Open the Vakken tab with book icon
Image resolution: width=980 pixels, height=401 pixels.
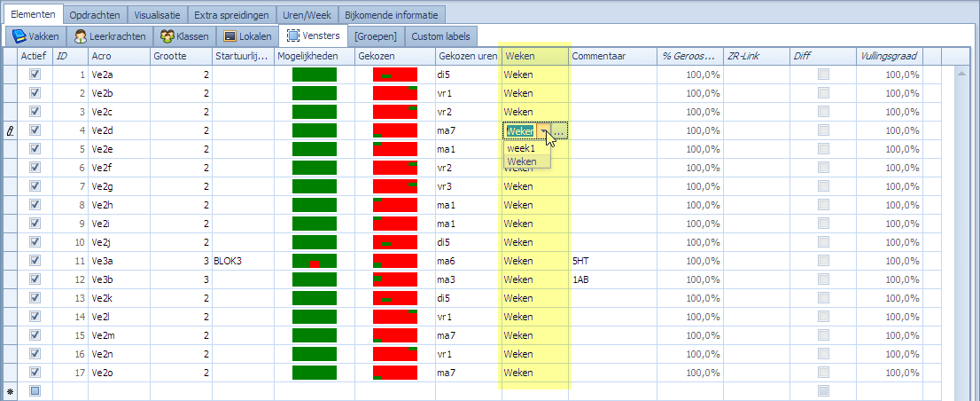(x=35, y=36)
